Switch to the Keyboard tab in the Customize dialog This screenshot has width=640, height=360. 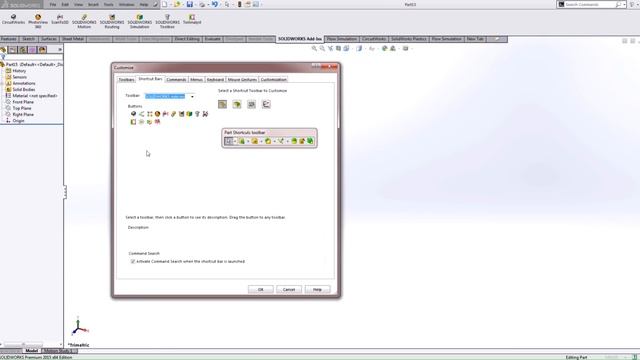pyautogui.click(x=215, y=80)
